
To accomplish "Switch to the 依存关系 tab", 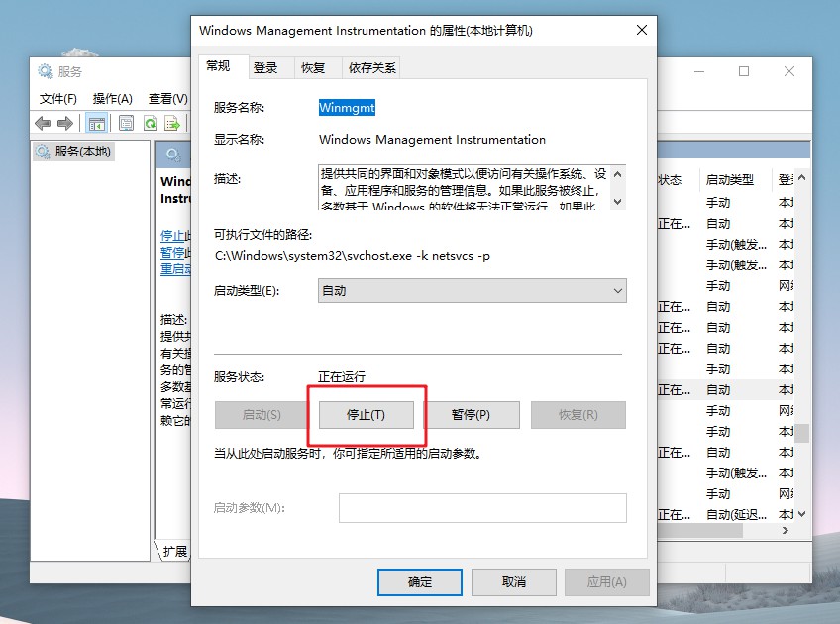I will coord(371,68).
